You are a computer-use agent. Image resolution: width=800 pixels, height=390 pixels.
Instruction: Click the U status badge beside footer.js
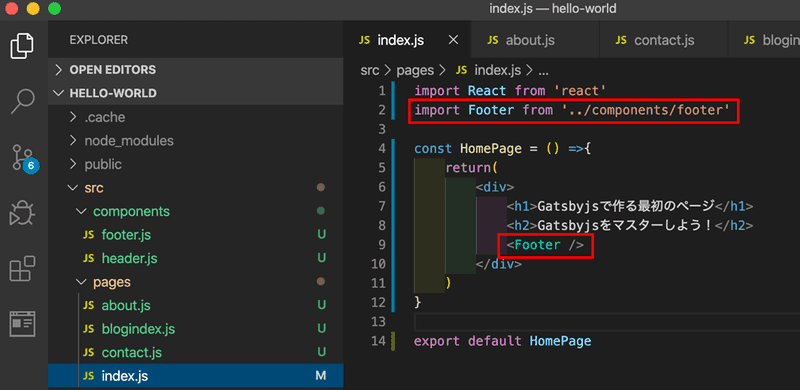(321, 235)
